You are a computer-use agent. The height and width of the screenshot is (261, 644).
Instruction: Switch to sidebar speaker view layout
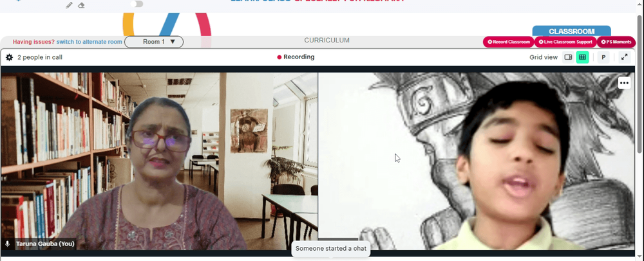pyautogui.click(x=569, y=57)
